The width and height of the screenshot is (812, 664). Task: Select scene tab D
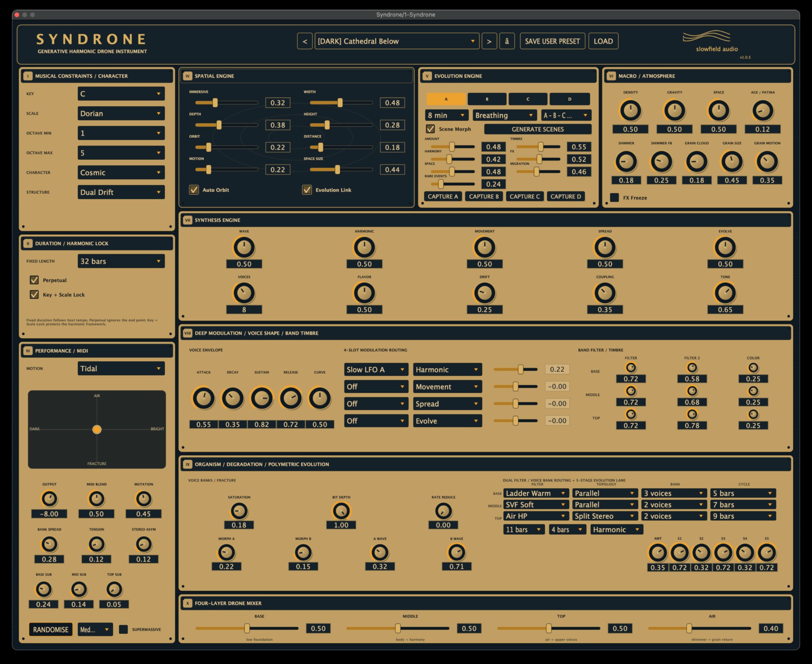pyautogui.click(x=569, y=99)
